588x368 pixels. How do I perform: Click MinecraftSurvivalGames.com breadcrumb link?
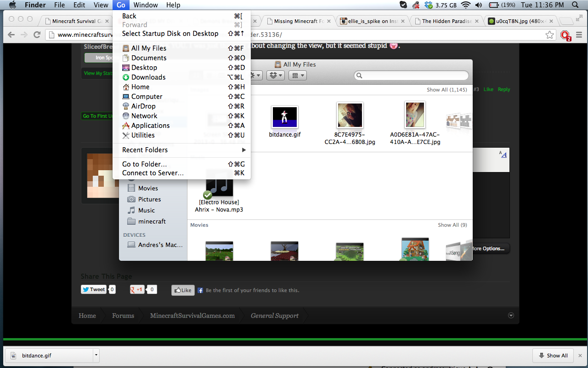coord(192,316)
